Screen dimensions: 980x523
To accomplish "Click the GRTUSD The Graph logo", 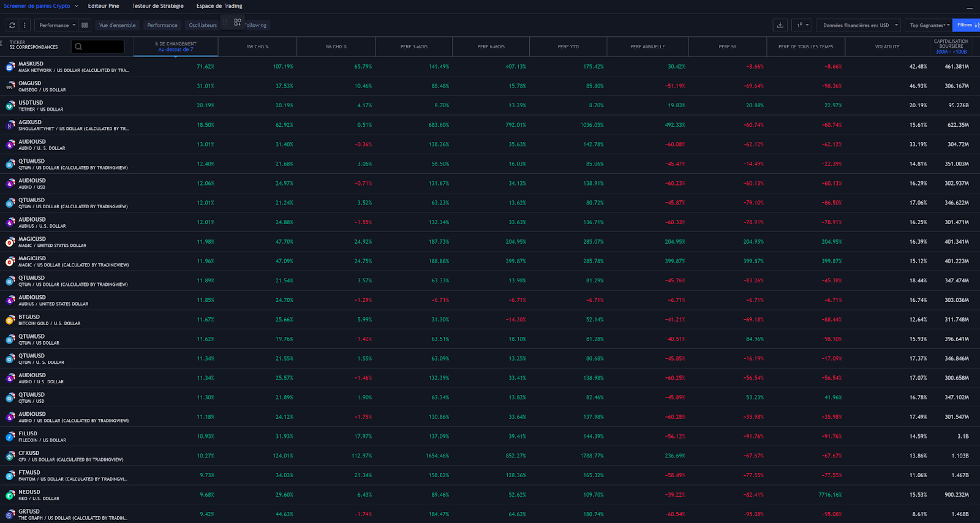I will pyautogui.click(x=10, y=514).
